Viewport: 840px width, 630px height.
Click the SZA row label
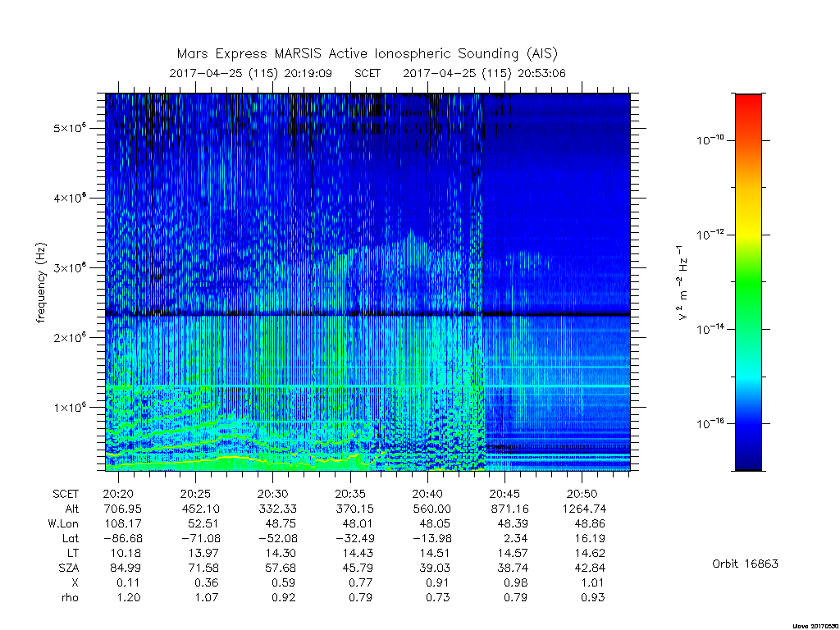tap(69, 568)
